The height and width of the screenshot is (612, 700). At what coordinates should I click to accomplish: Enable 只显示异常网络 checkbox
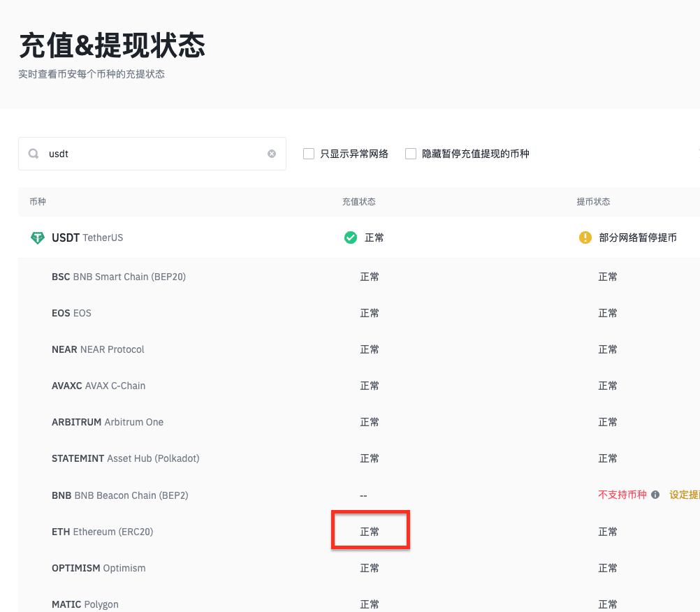coord(309,154)
